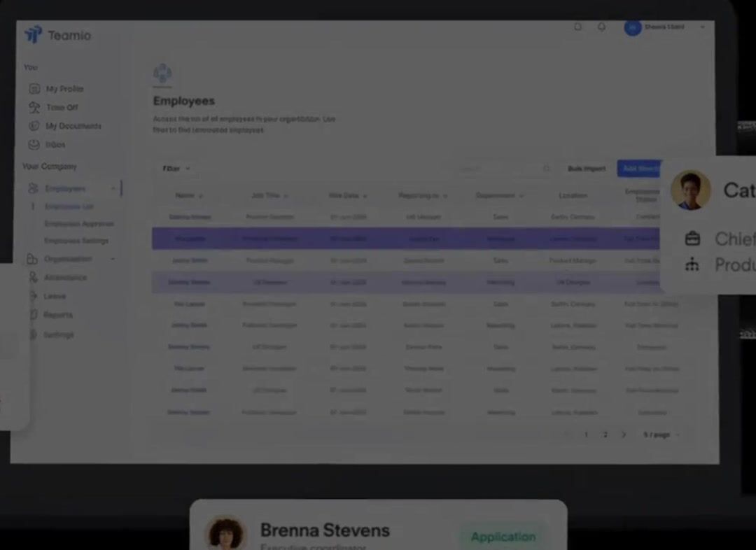Click the blue user avatar in header

(x=633, y=27)
